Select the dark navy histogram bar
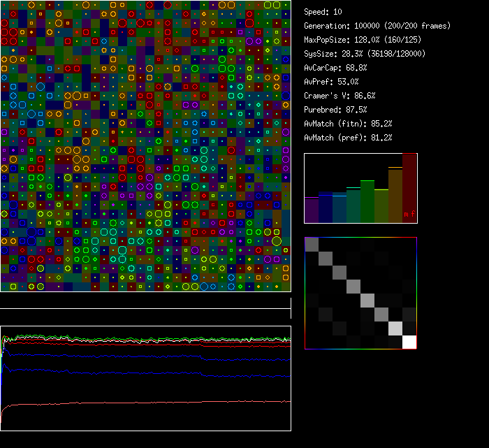 326,207
